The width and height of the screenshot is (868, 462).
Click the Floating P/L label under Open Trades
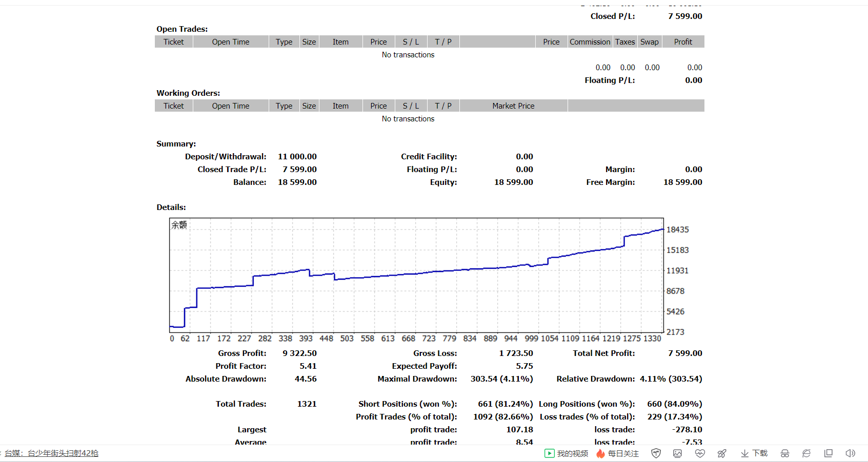click(x=610, y=80)
